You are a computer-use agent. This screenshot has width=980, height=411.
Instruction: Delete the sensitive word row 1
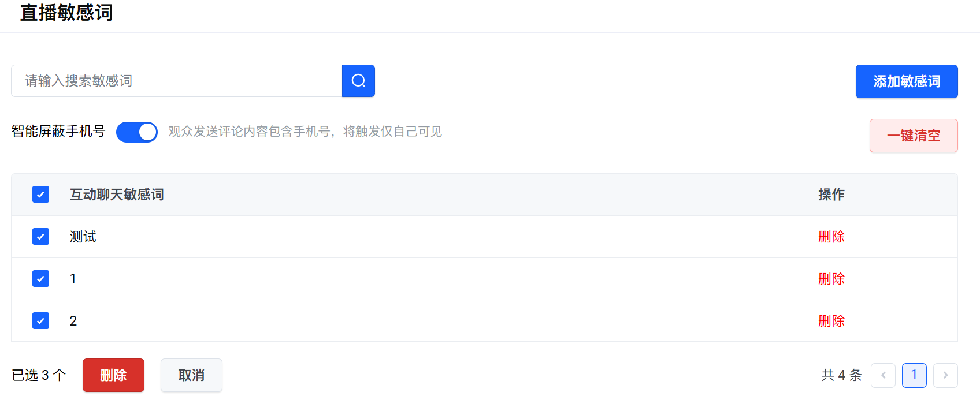coord(831,279)
